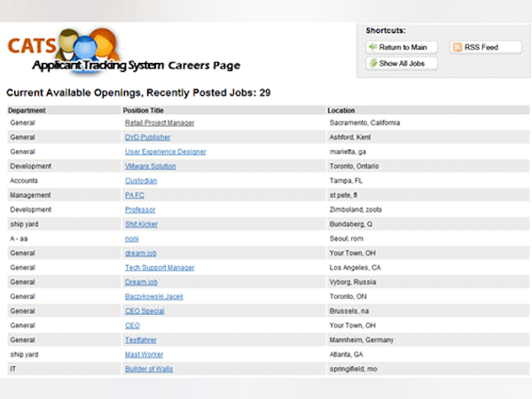532x399 pixels.
Task: Show All Jobs button
Action: (x=402, y=64)
